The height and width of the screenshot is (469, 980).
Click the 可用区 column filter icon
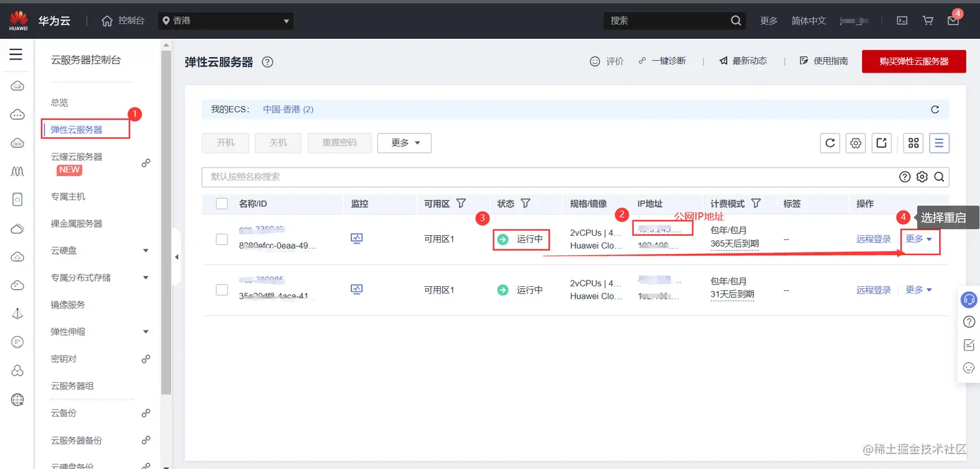461,203
